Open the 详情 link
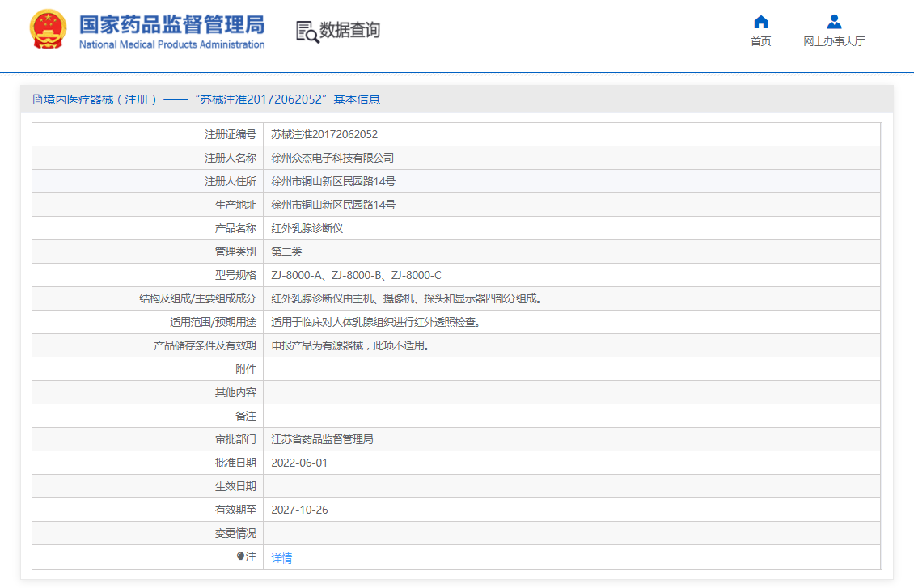The width and height of the screenshot is (914, 588). [x=281, y=558]
